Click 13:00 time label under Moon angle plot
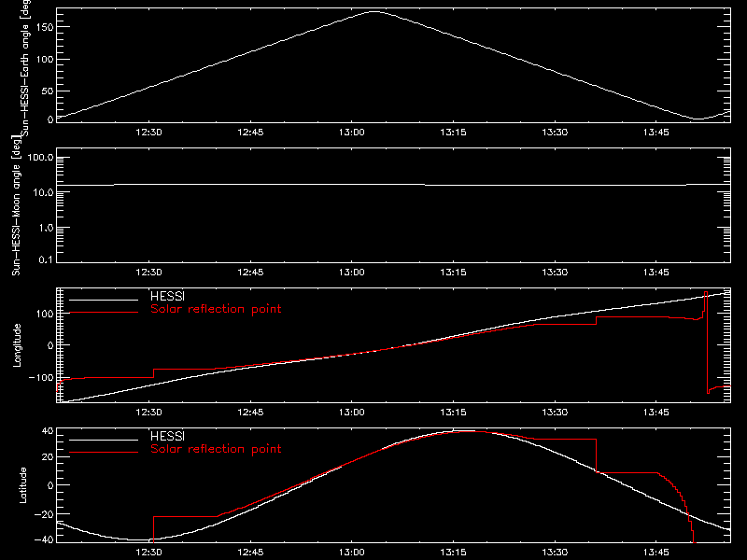Screen dimensions: 747x560 [352, 273]
